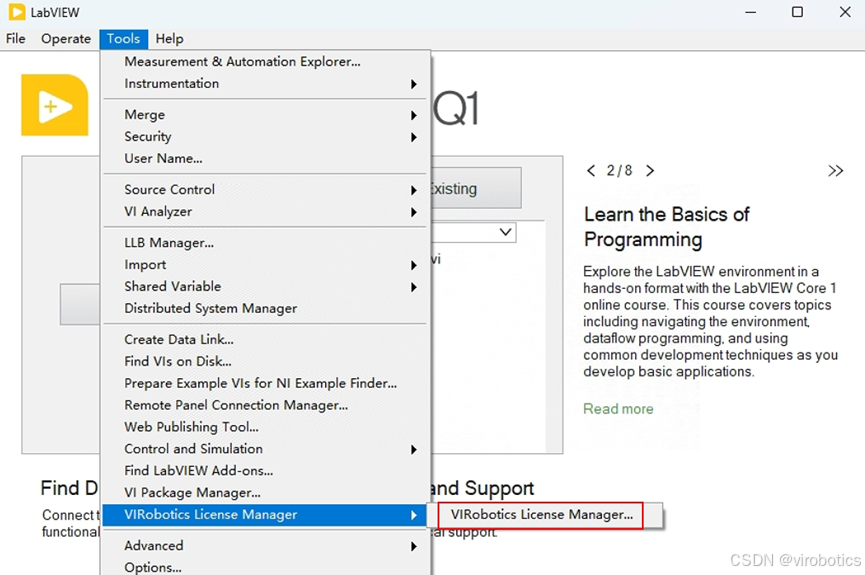Click Learn the Basics of Programming heading
This screenshot has height=575, width=865.
(666, 227)
